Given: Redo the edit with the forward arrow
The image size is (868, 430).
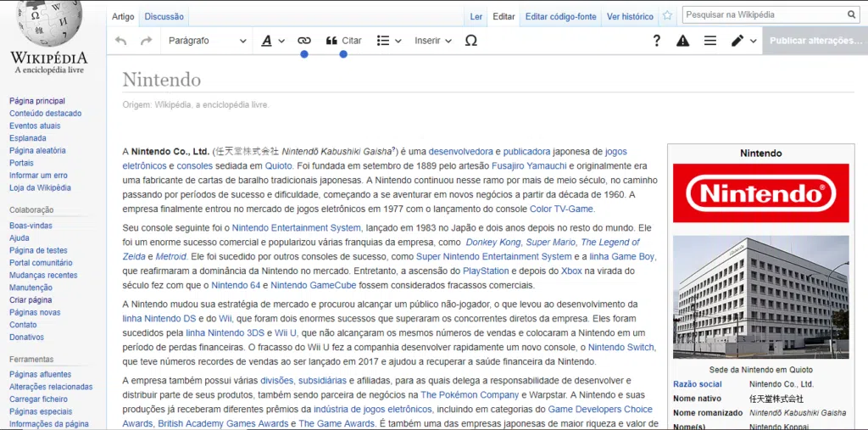Looking at the screenshot, I should (146, 41).
